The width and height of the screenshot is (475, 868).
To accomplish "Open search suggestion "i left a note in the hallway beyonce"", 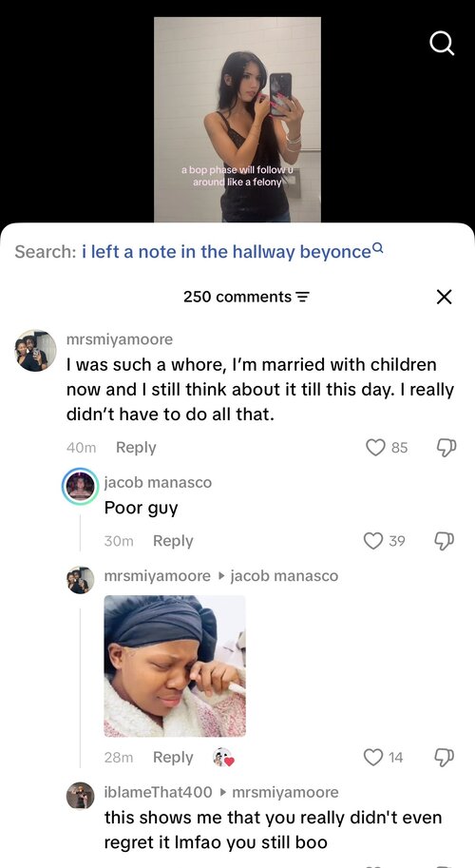I will pos(232,252).
